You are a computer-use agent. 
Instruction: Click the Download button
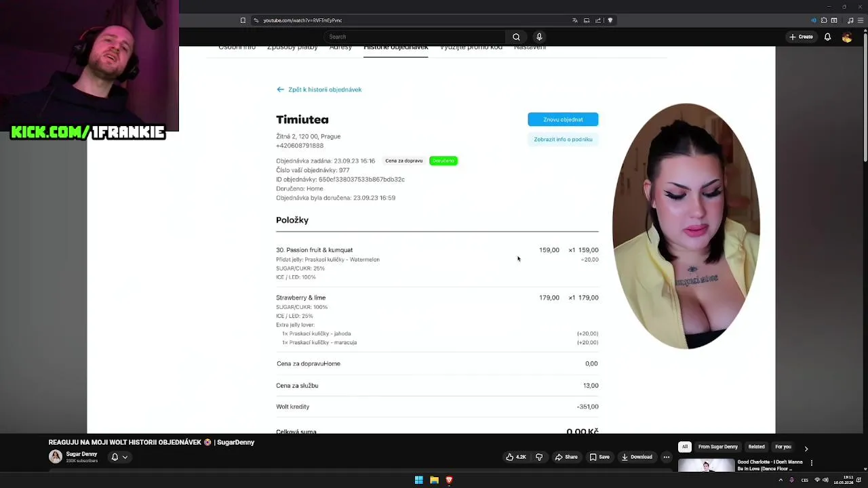tap(637, 457)
